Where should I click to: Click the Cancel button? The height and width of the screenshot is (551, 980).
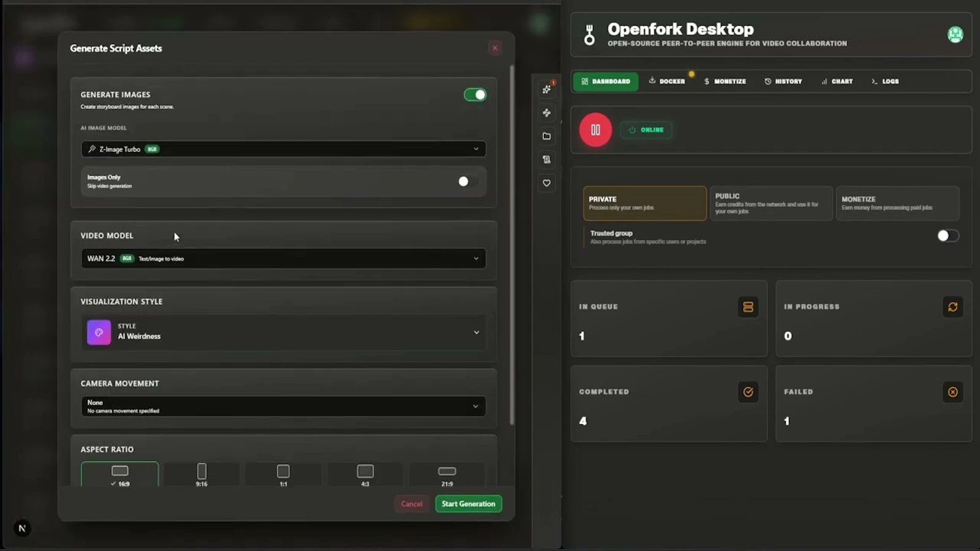tap(412, 504)
